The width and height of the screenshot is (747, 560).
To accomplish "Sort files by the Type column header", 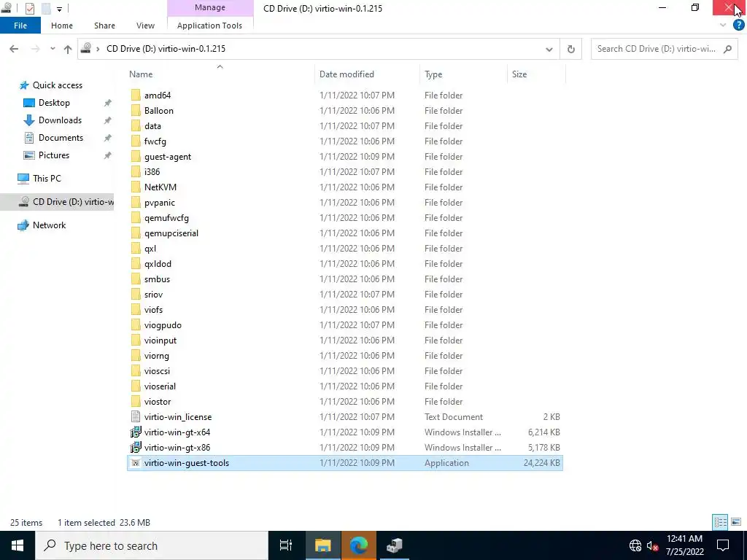I will [433, 74].
